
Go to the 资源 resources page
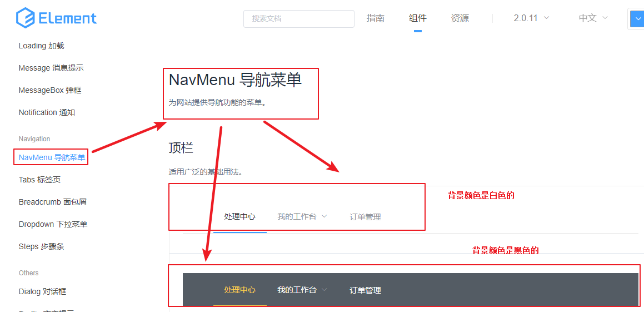460,18
